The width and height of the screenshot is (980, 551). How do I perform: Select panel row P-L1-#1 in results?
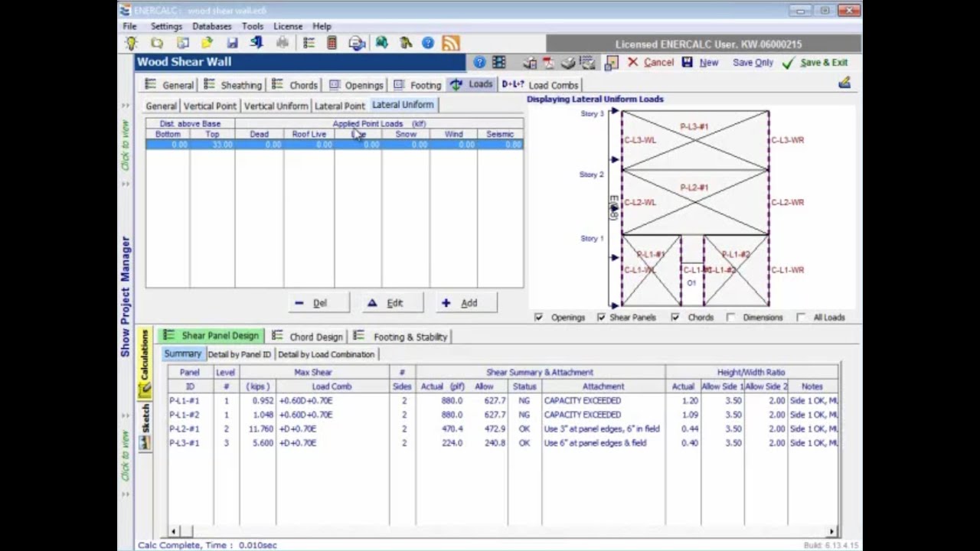(503, 400)
